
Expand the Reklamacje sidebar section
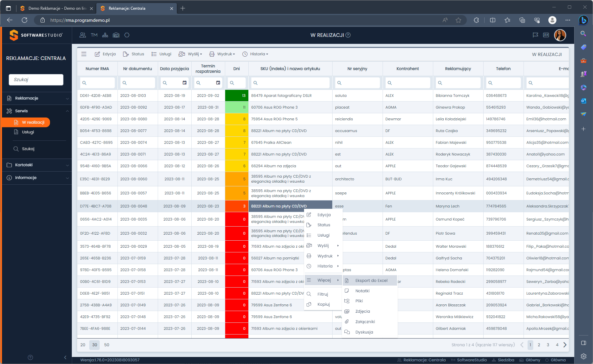[37, 98]
